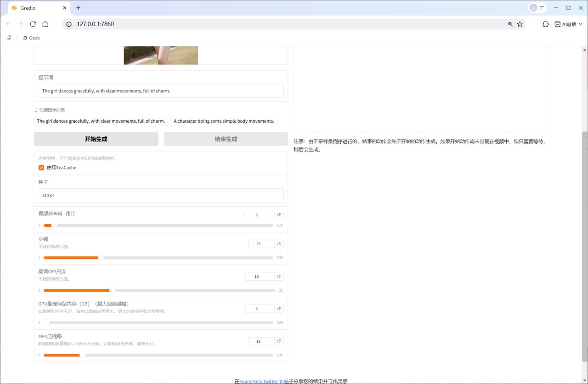Open the FramePack Twitter (X)帖子 link
The width and height of the screenshot is (588, 384).
(x=266, y=381)
